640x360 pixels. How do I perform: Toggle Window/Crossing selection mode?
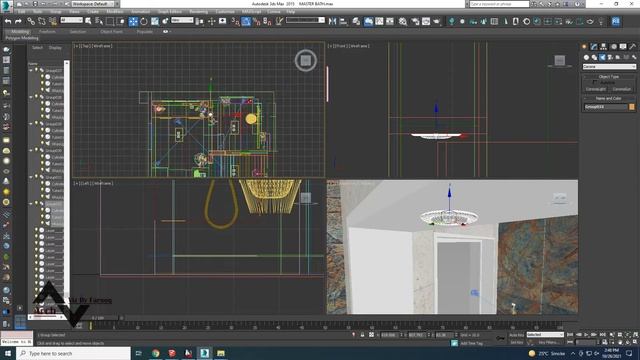(x=121, y=21)
